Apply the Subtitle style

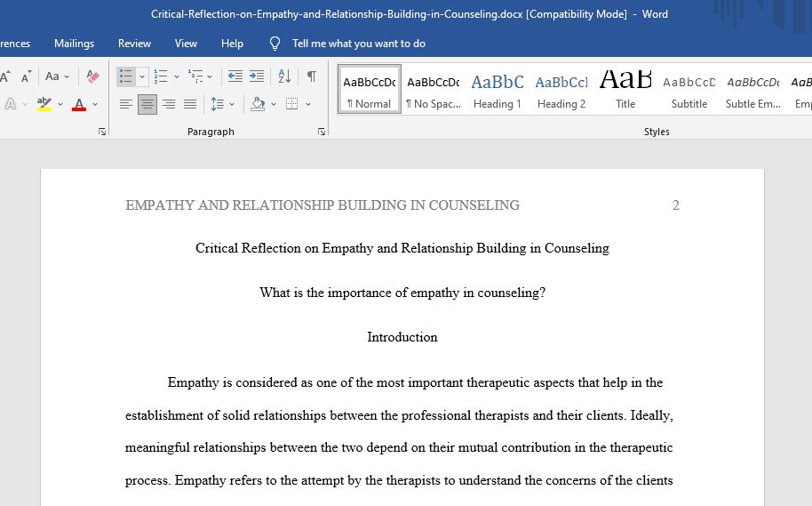[x=689, y=89]
